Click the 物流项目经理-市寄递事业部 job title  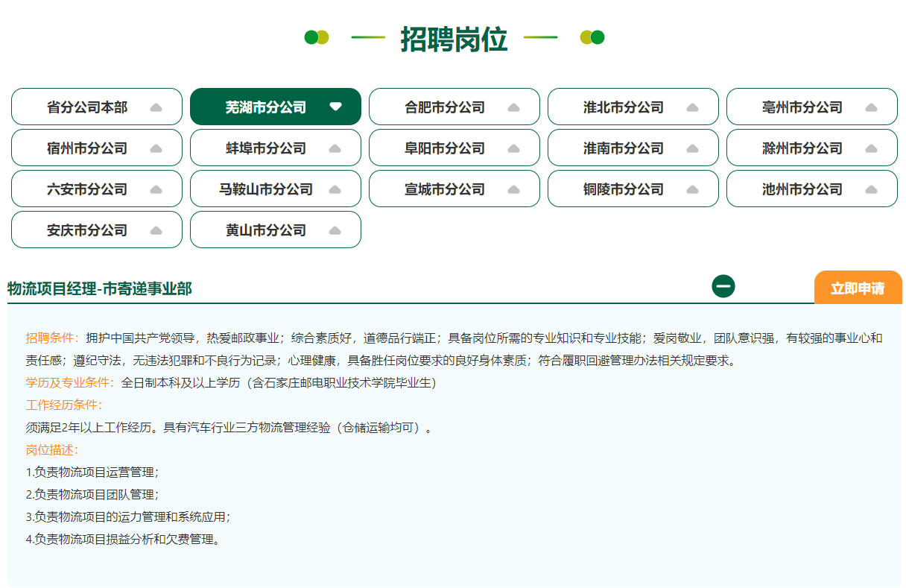100,288
